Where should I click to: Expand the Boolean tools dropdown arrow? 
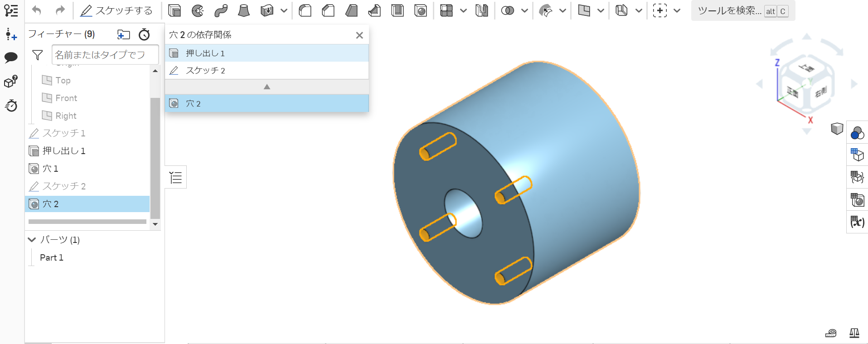pos(524,10)
